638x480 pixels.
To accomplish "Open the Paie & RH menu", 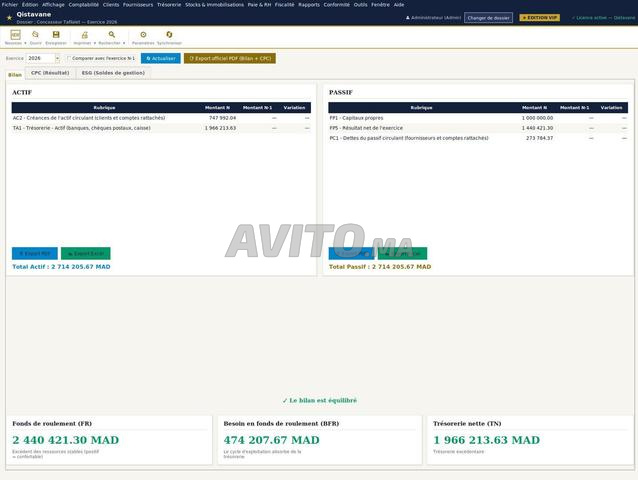I will pyautogui.click(x=259, y=4).
